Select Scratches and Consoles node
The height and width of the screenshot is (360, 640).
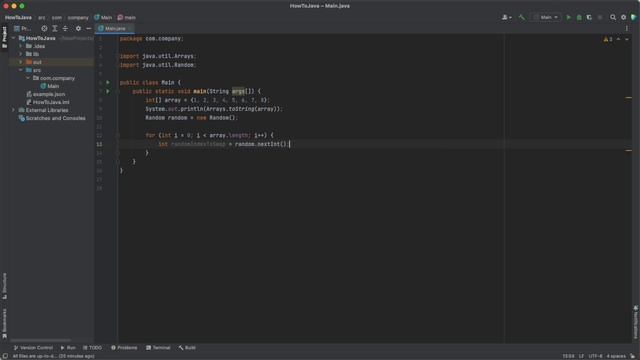(52, 118)
